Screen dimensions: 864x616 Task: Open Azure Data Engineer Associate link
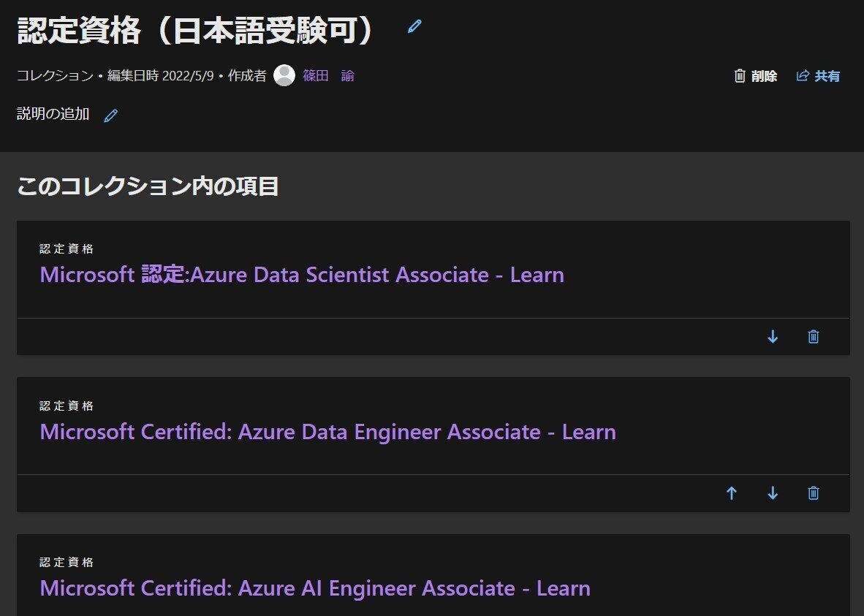tap(328, 431)
